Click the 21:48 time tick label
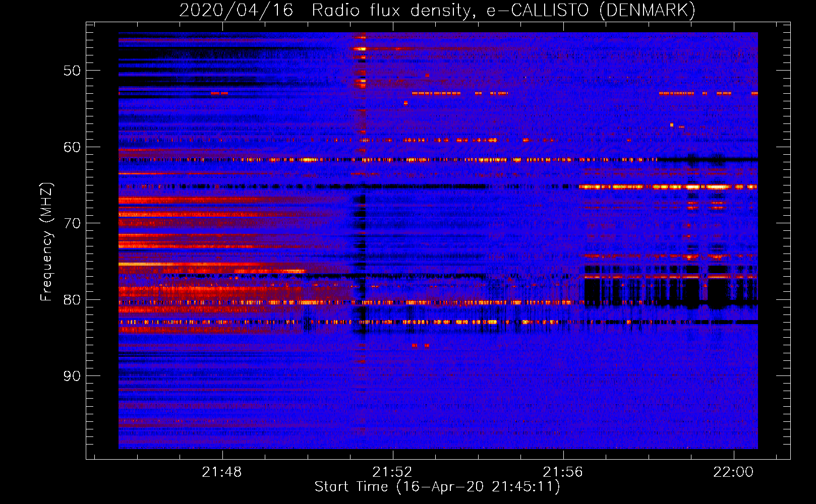Image resolution: width=816 pixels, height=504 pixels. tap(222, 472)
